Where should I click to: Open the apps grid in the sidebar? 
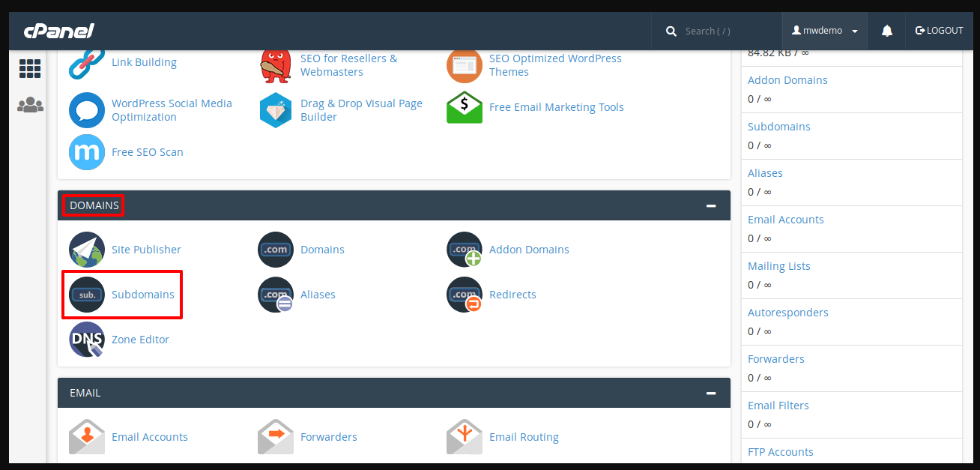click(x=30, y=68)
